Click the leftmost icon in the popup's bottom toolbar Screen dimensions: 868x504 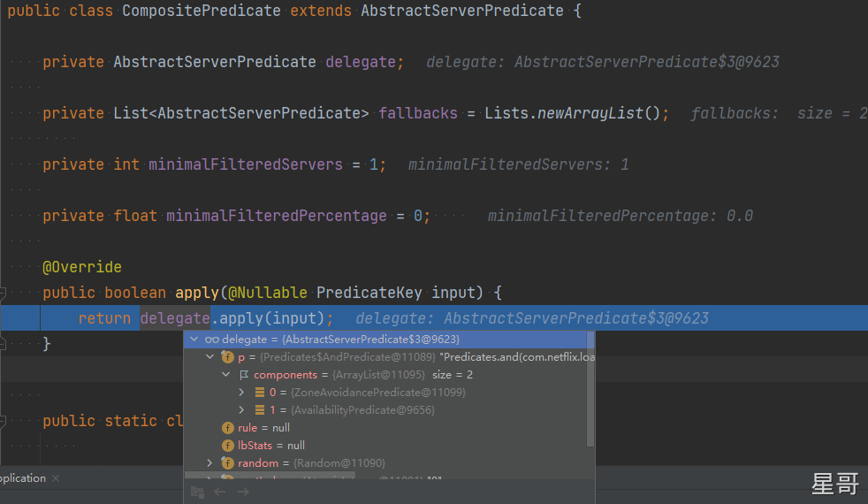tap(197, 492)
